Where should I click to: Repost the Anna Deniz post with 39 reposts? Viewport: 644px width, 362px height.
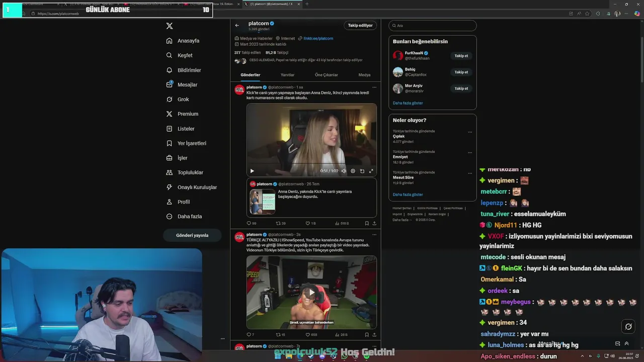281,223
